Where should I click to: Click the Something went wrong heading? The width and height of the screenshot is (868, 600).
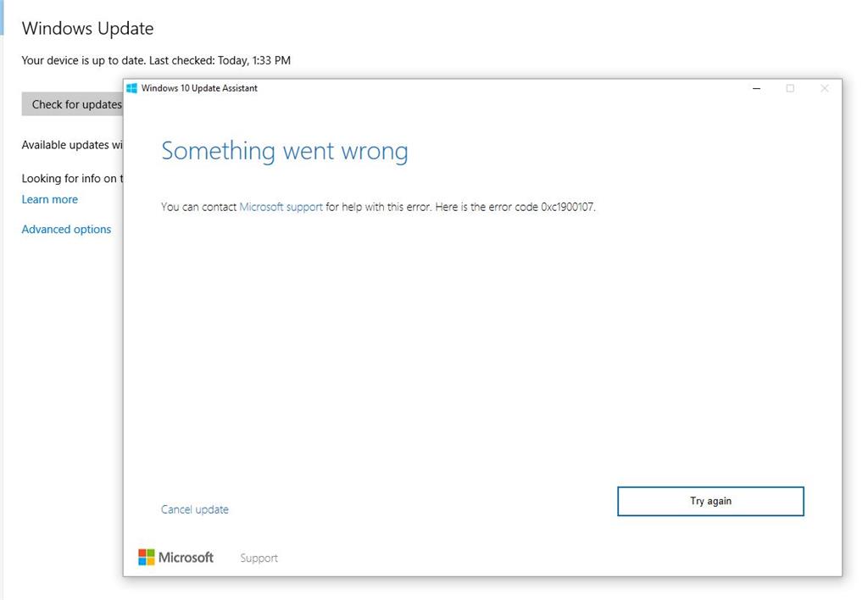(285, 151)
